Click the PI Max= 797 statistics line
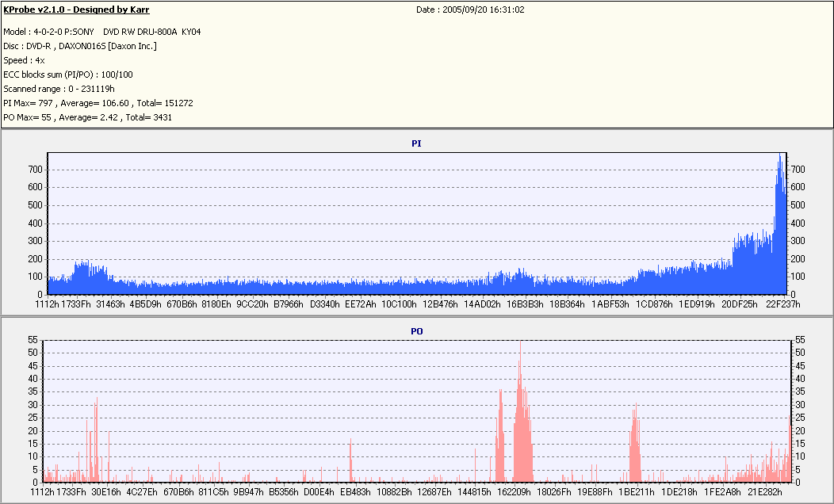Screen dimensions: 834x504 pos(98,103)
